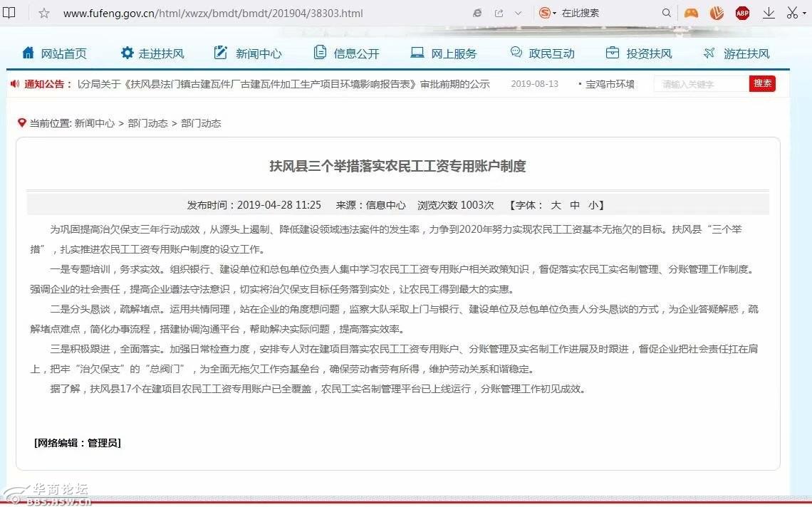The image size is (812, 507).
Task: Click the chat bubble icon beside 政民互动
Action: click(x=516, y=52)
